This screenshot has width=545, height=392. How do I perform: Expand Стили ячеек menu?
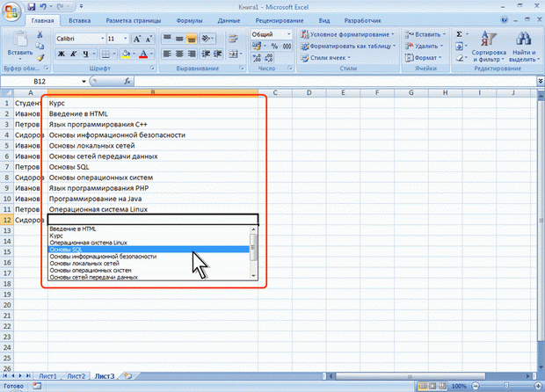click(x=325, y=58)
